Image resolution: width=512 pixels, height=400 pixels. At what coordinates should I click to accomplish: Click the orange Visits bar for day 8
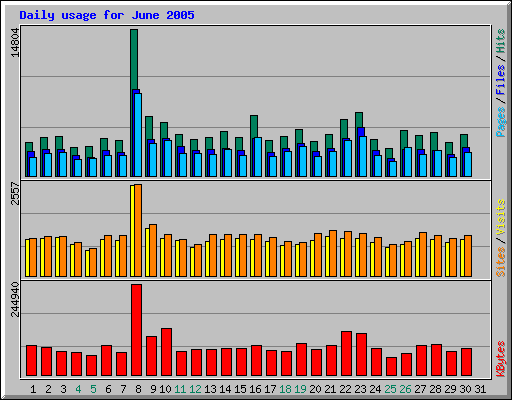pos(138,230)
